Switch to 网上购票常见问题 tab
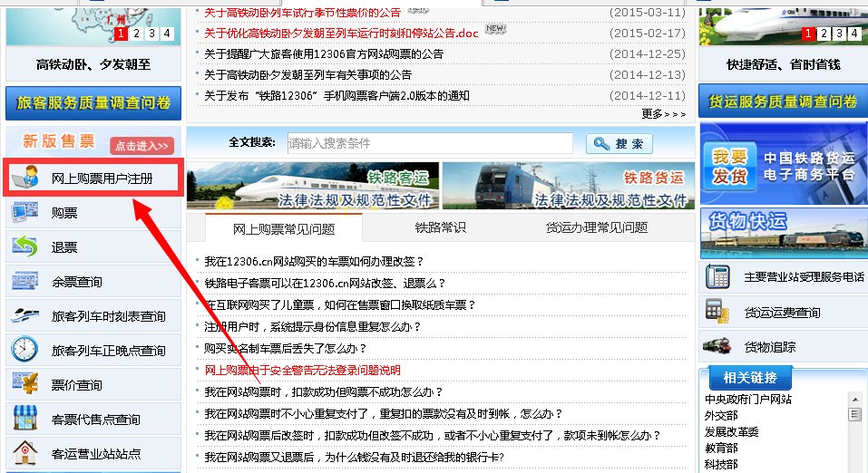Image resolution: width=868 pixels, height=473 pixels. 284,228
